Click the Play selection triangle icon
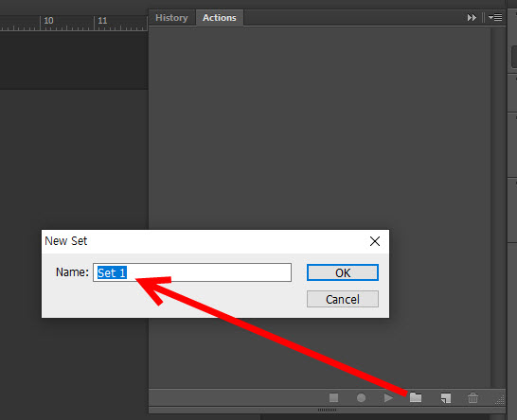 click(x=388, y=398)
